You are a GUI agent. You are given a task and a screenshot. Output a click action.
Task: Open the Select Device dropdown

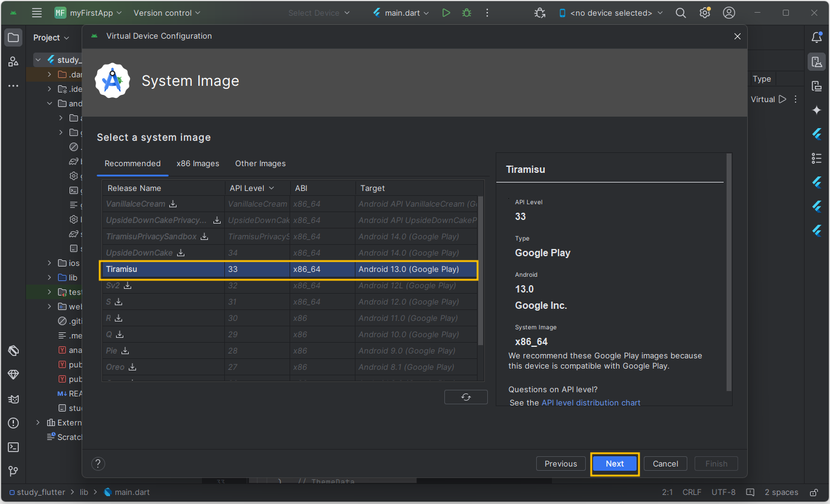click(x=319, y=13)
